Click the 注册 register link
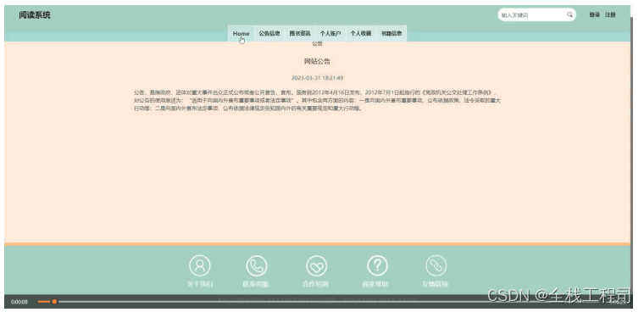Screen dimensions: 644x312 pos(610,14)
